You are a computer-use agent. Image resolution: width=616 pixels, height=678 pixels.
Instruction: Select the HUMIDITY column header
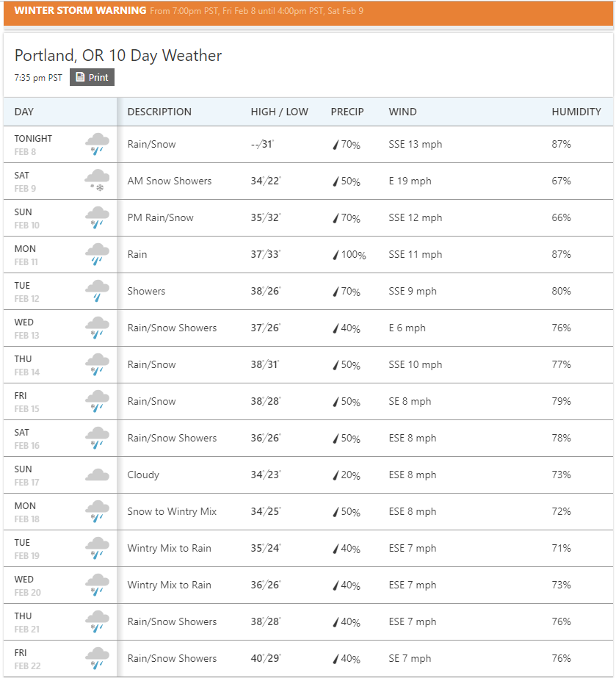pos(576,112)
